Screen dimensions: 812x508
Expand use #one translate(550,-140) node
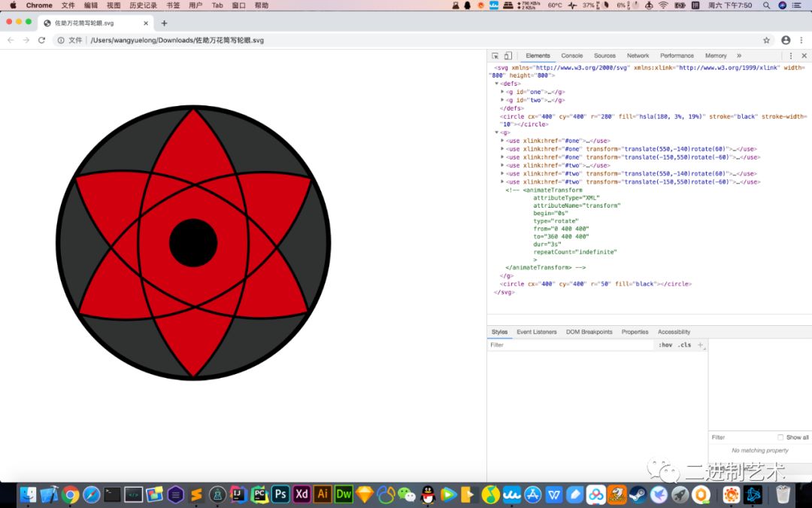point(502,149)
